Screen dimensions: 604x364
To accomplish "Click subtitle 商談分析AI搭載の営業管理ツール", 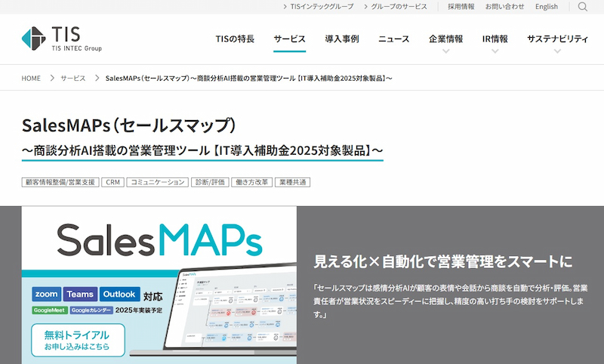I will pyautogui.click(x=202, y=150).
